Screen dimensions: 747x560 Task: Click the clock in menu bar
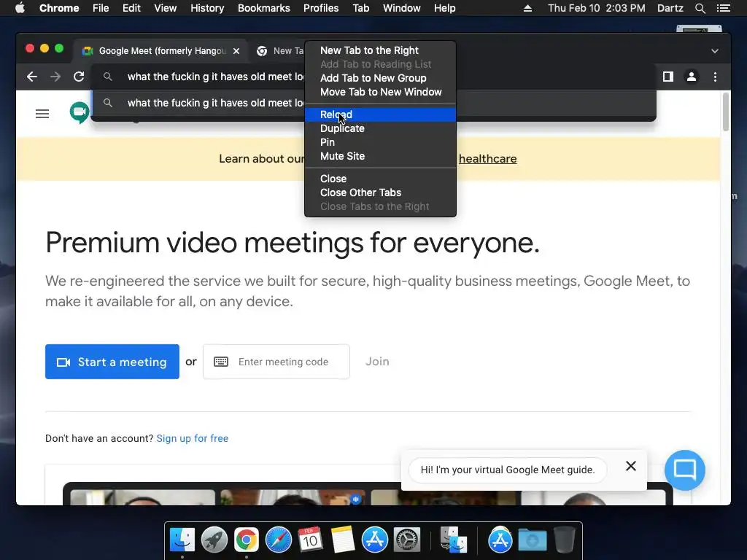tap(597, 8)
